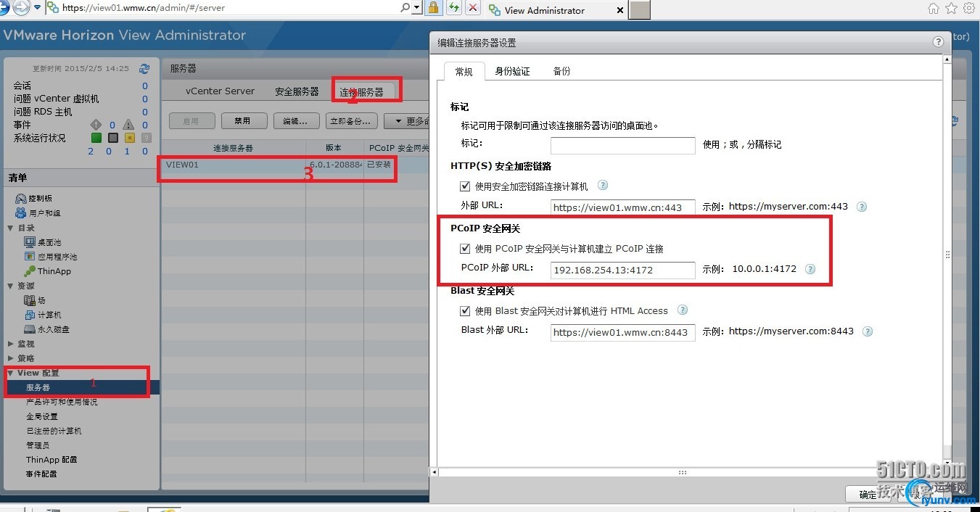Click the browser refresh arrows icon
The height and width of the screenshot is (512, 980).
(x=453, y=8)
